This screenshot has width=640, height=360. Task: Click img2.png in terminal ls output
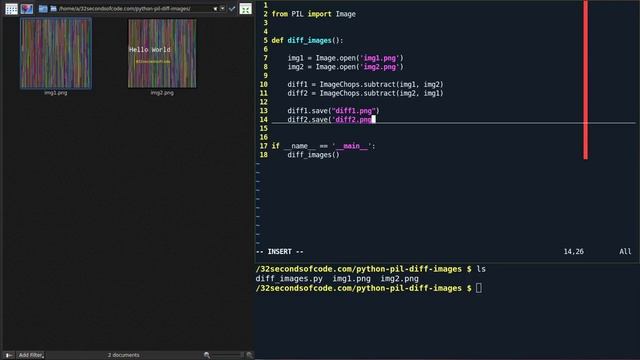tap(400, 279)
